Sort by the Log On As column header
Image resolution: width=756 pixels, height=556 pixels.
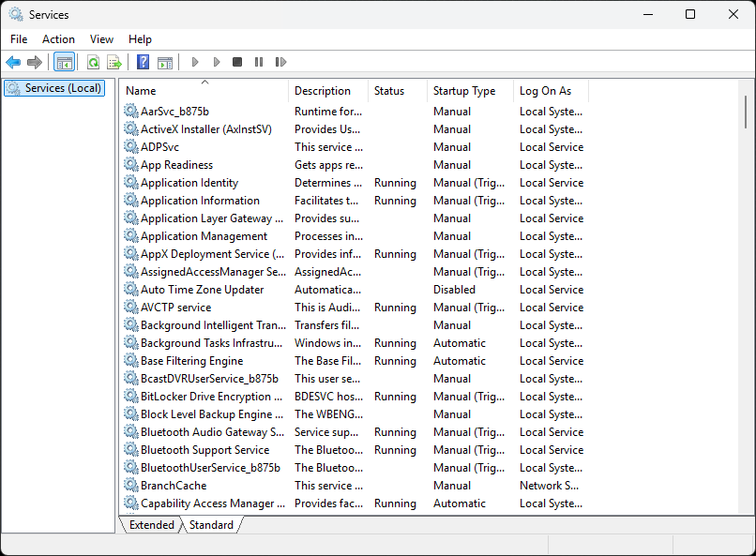pos(545,91)
